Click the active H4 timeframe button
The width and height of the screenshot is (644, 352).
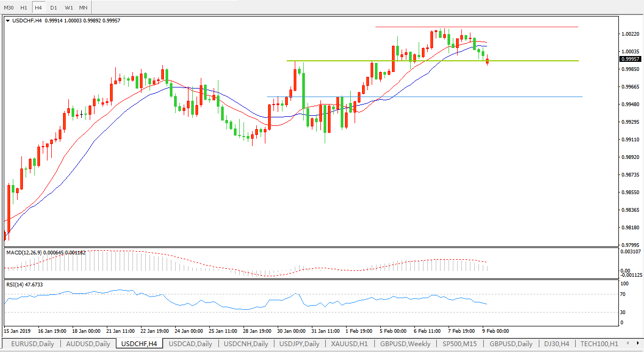[38, 8]
